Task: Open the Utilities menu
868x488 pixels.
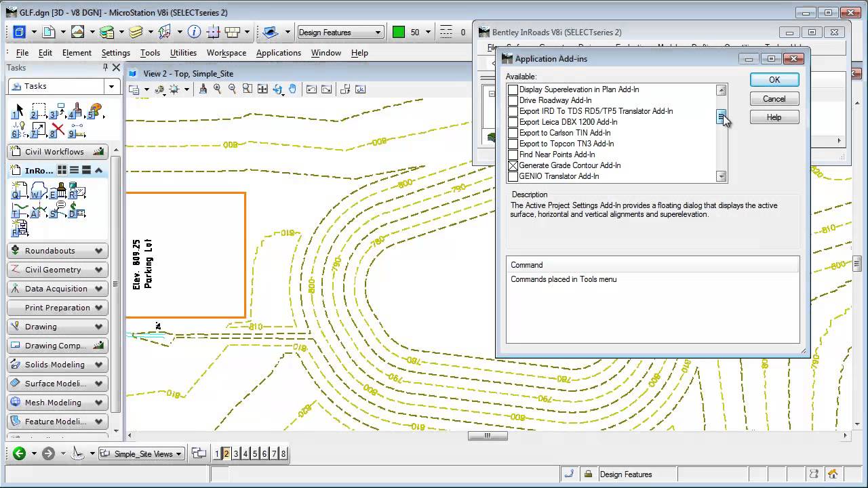Action: 183,53
